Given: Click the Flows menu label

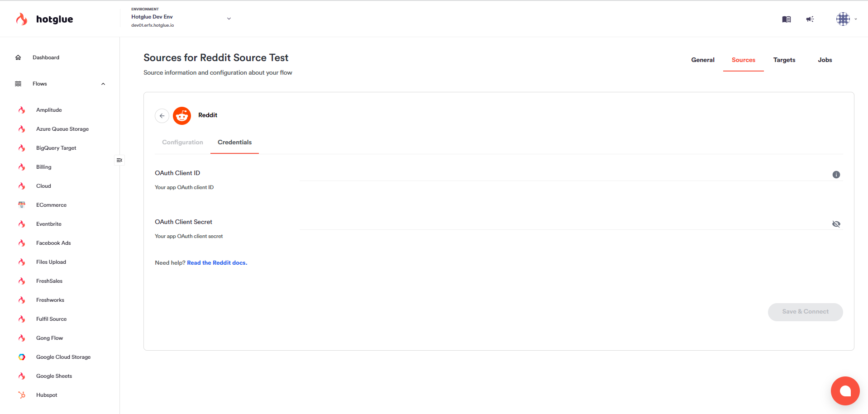Looking at the screenshot, I should [40, 84].
